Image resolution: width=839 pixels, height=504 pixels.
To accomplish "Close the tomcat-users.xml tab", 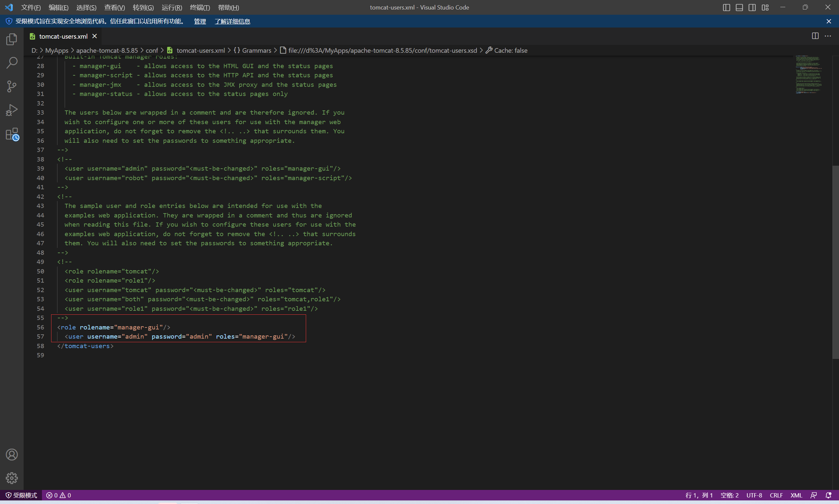I will 94,36.
